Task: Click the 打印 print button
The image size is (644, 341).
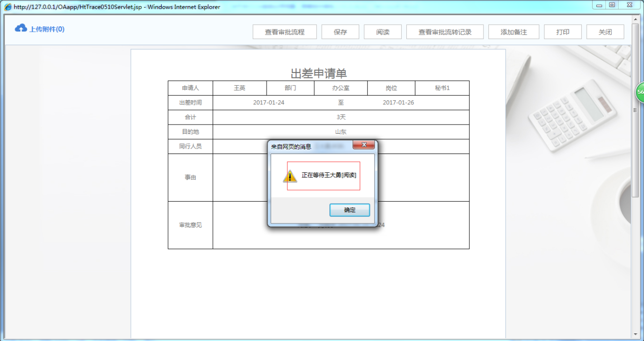Action: click(x=562, y=31)
